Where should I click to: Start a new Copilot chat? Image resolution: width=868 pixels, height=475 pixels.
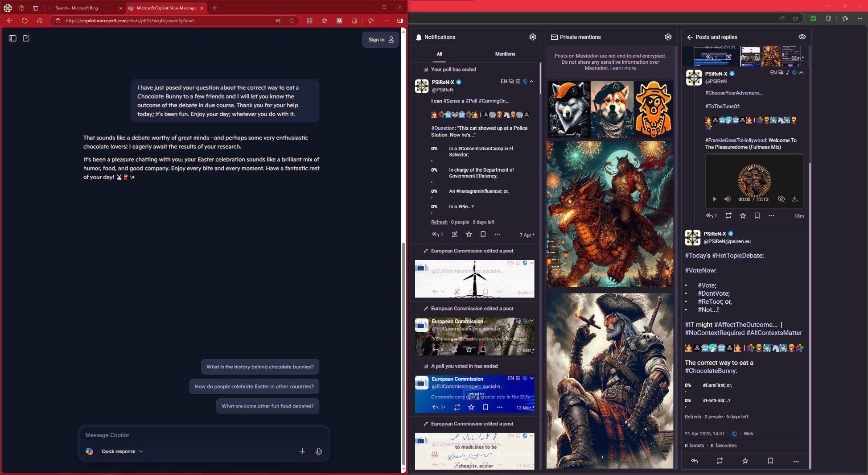(x=26, y=38)
